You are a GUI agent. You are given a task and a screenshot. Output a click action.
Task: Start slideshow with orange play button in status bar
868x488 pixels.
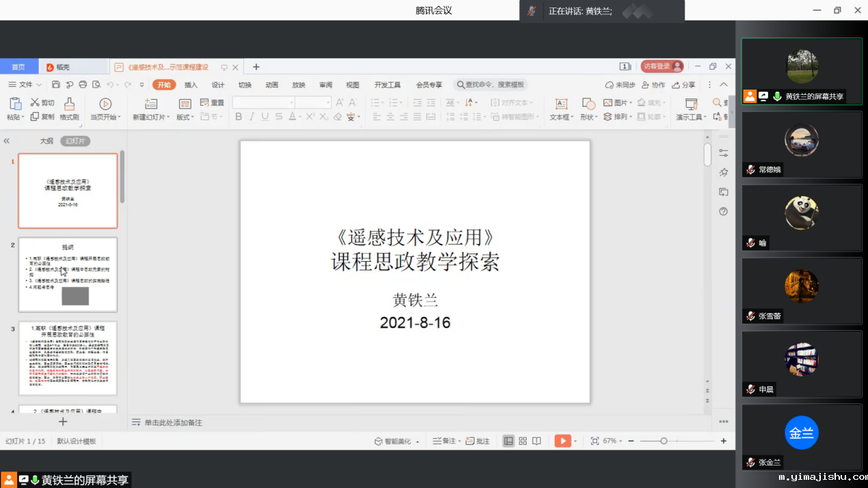tap(562, 441)
